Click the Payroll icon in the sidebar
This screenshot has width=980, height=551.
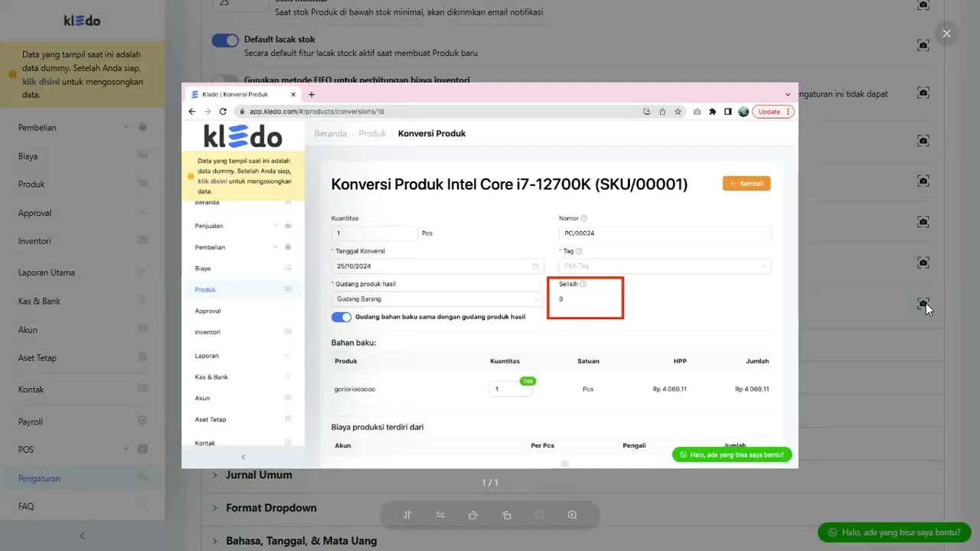(142, 420)
